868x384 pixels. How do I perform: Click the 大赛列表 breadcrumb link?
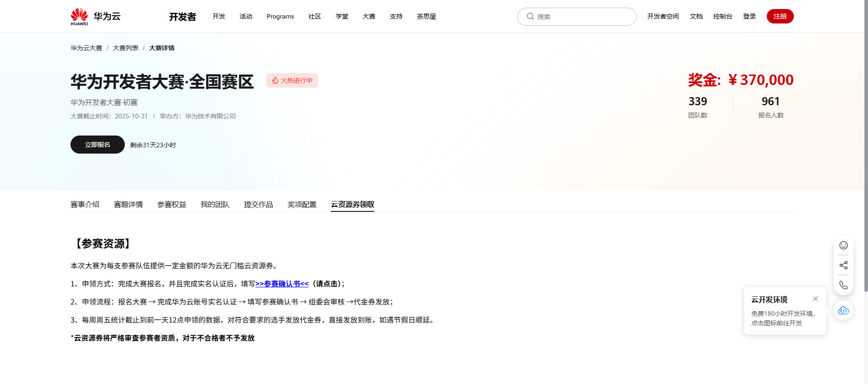(126, 48)
